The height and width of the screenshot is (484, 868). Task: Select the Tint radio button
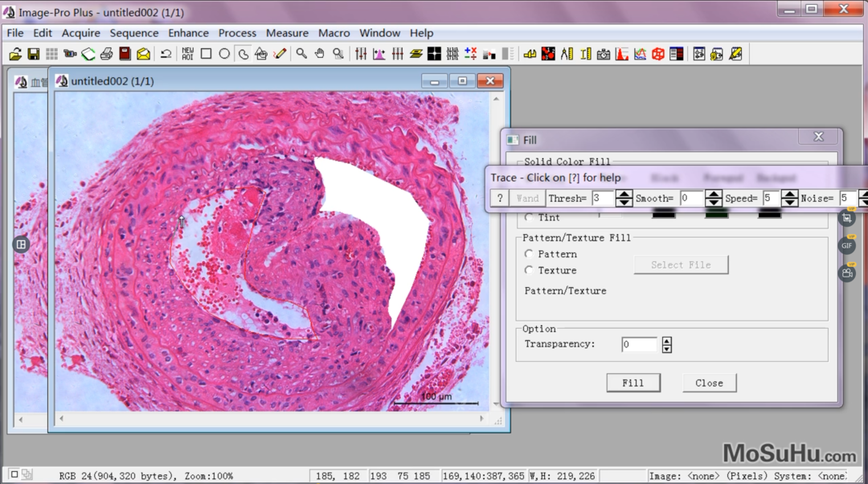point(529,218)
